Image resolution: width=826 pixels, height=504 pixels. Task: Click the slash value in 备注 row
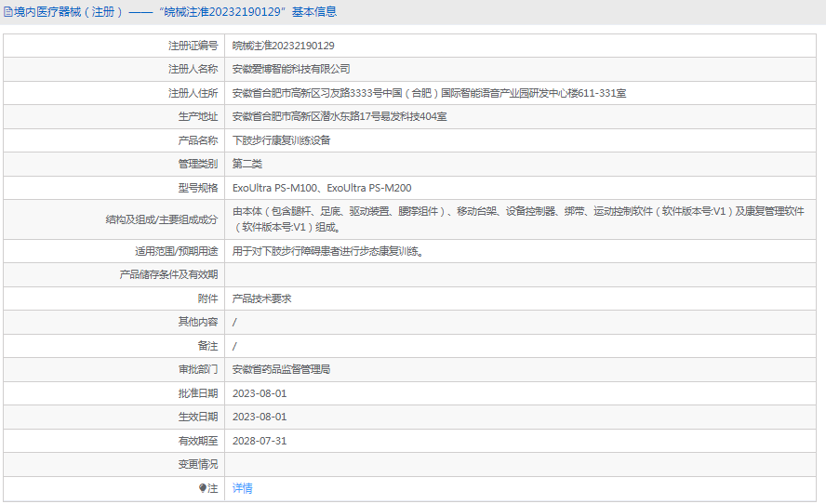click(234, 346)
